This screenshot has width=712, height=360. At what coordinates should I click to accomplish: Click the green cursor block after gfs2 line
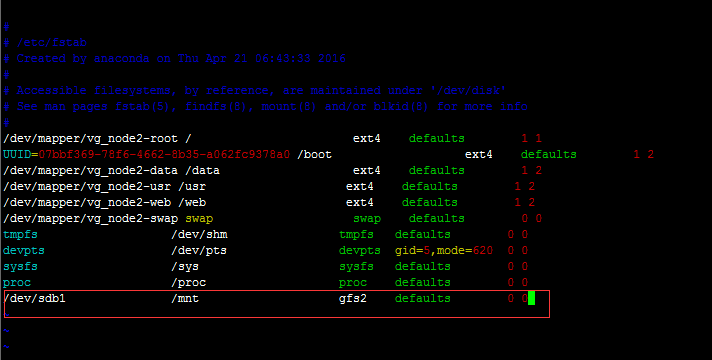pyautogui.click(x=531, y=298)
